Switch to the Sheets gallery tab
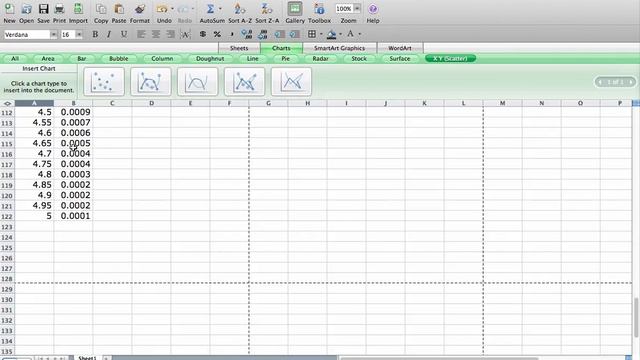Image resolution: width=640 pixels, height=360 pixels. pos(239,48)
